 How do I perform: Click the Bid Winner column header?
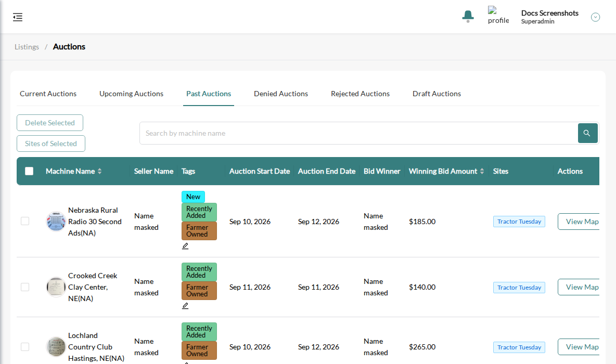pos(382,171)
